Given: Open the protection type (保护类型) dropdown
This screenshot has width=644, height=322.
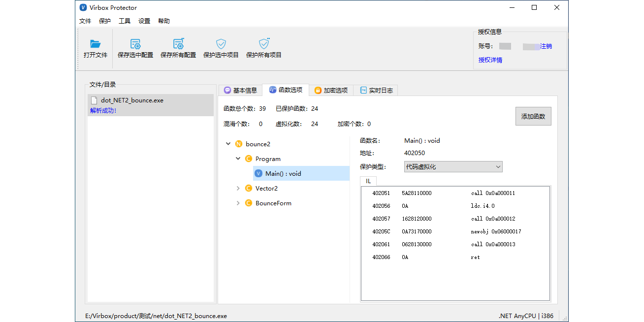Looking at the screenshot, I should (x=453, y=167).
